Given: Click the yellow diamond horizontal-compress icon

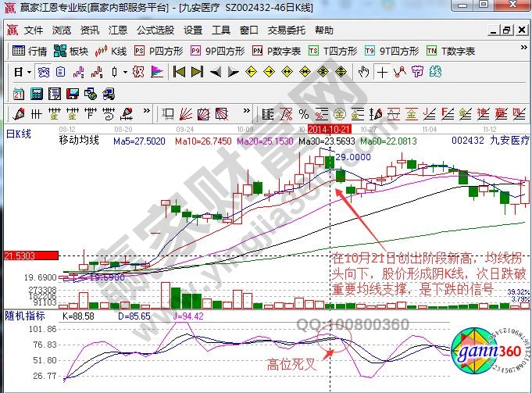Looking at the screenshot, I should (305, 73).
